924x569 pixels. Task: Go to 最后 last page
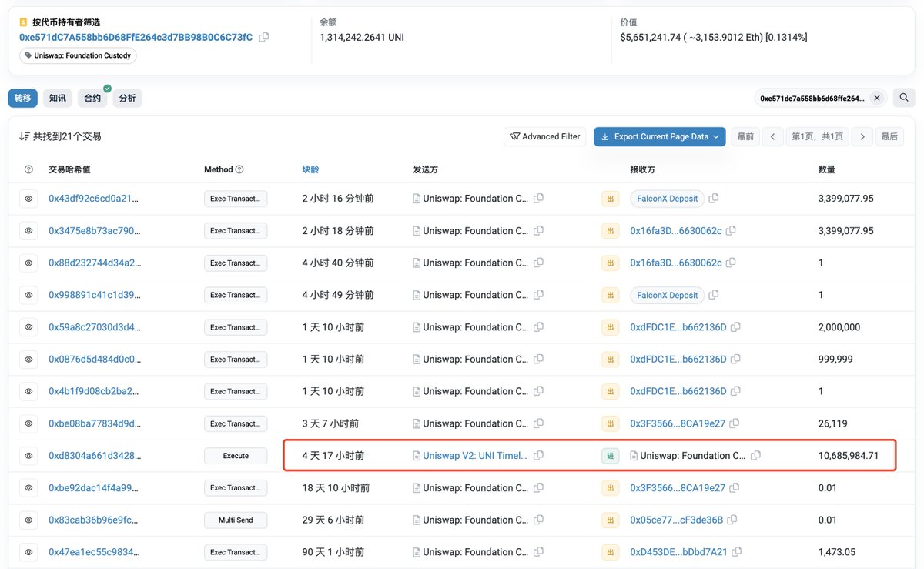tap(889, 136)
